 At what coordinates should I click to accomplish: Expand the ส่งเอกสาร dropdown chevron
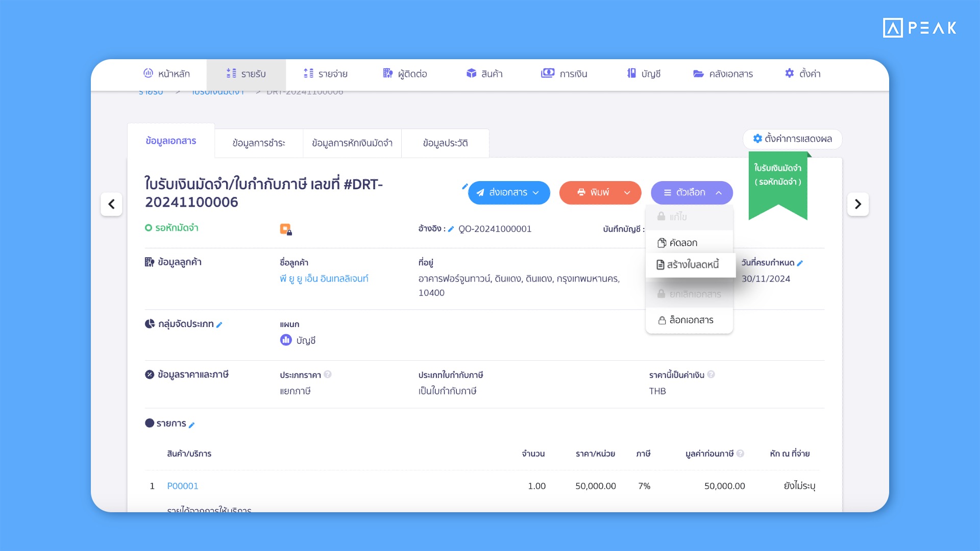pos(536,193)
